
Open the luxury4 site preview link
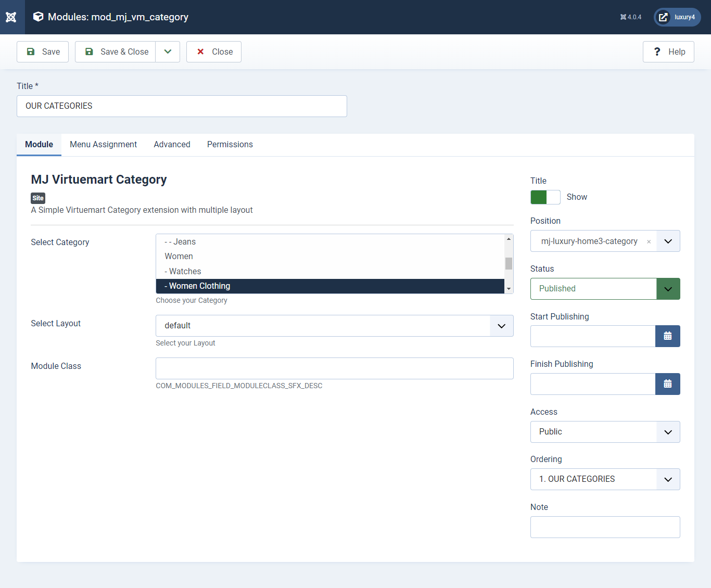[677, 17]
